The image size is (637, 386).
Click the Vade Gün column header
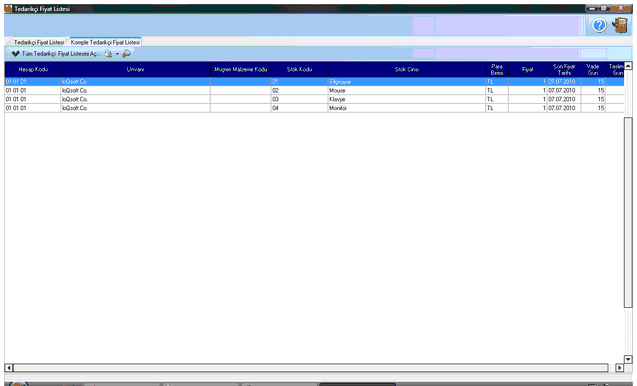[x=593, y=69]
